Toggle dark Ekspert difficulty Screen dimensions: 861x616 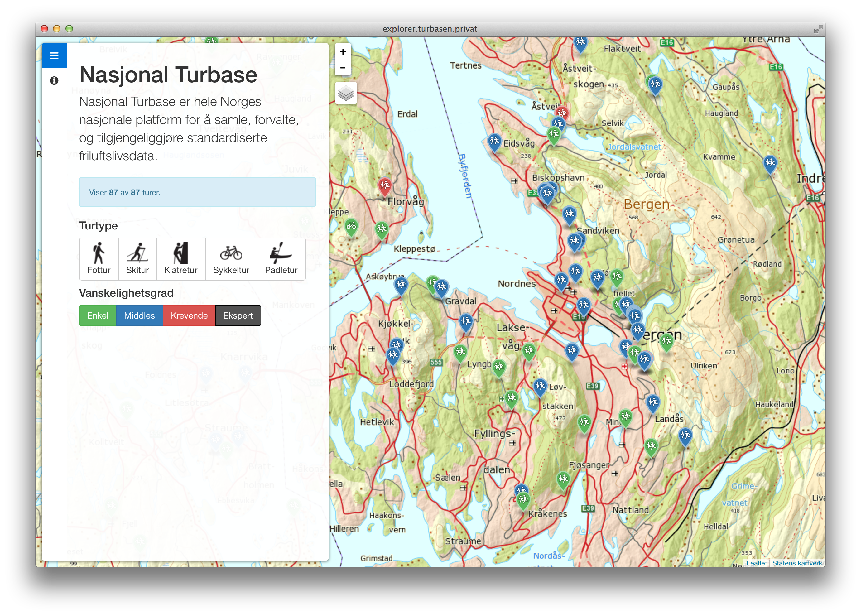pyautogui.click(x=238, y=315)
